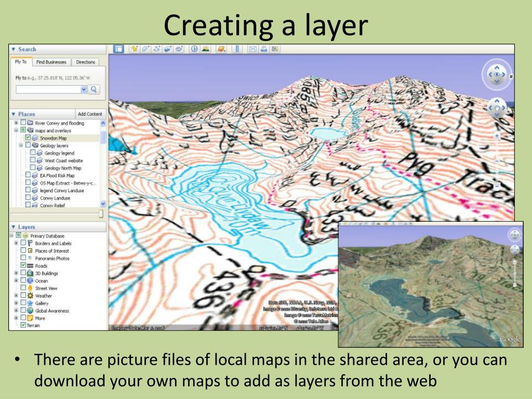The height and width of the screenshot is (399, 532).
Task: Collapse the Search panel triangle
Action: pyautogui.click(x=14, y=49)
